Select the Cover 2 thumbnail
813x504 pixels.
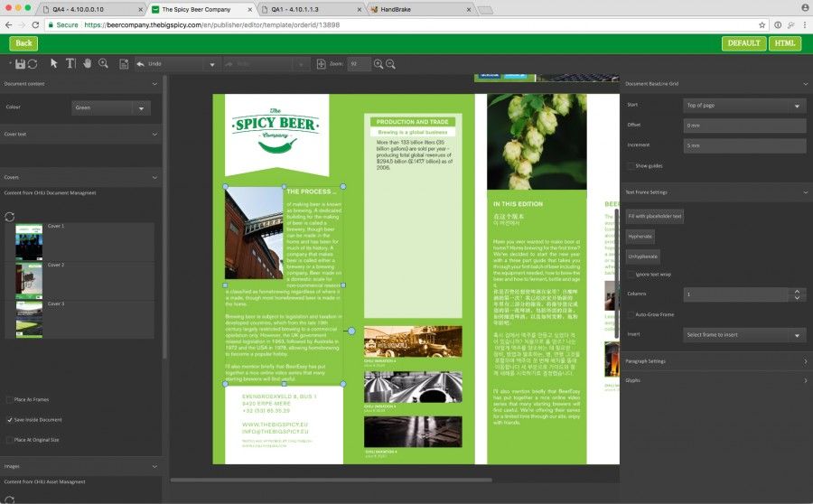(29, 281)
